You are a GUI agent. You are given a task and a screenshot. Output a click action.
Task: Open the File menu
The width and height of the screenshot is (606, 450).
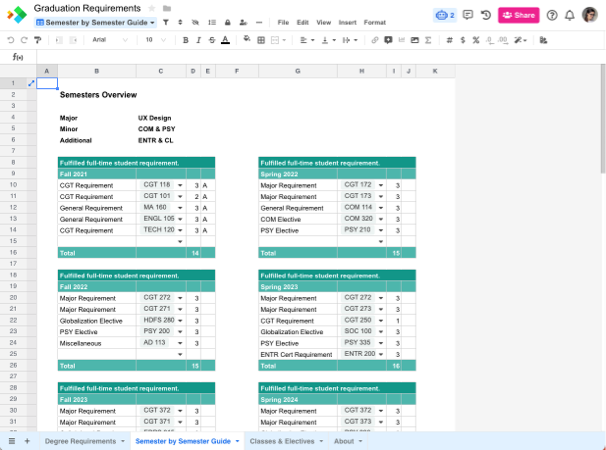[x=283, y=22]
